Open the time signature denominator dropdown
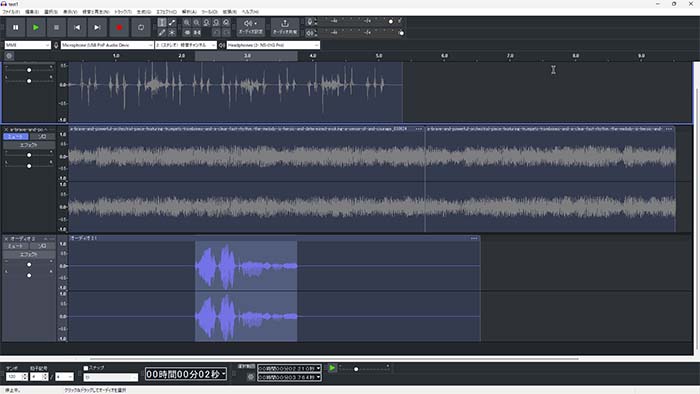Screen dimensions: 700x394 tap(64, 377)
